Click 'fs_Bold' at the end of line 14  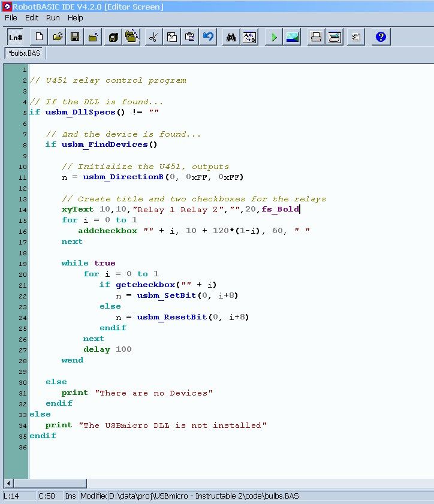[x=280, y=209]
